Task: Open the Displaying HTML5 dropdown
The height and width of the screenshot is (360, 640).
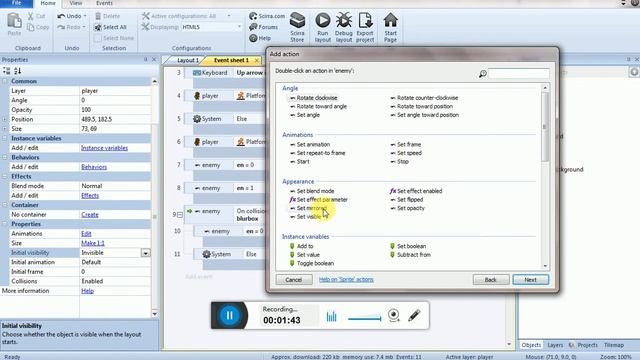Action: point(239,27)
